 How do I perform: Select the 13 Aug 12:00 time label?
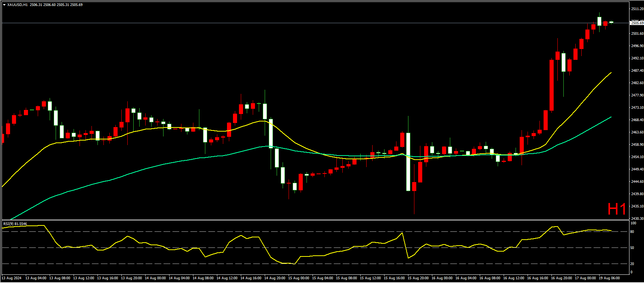pos(84,278)
